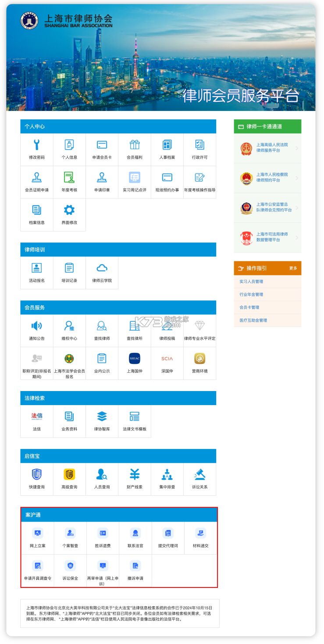Open 维权中心 icon
Viewport: 324px width, 644px height.
(69, 326)
